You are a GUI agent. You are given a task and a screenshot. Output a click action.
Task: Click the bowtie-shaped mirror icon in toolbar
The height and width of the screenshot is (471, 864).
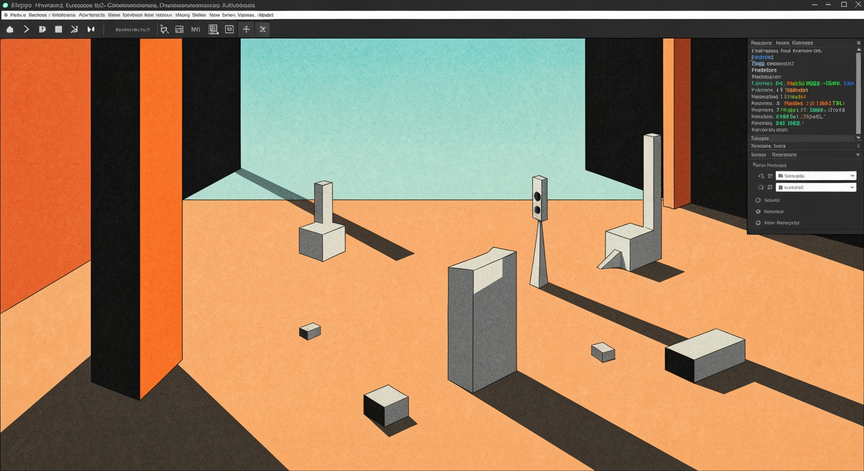[x=91, y=29]
